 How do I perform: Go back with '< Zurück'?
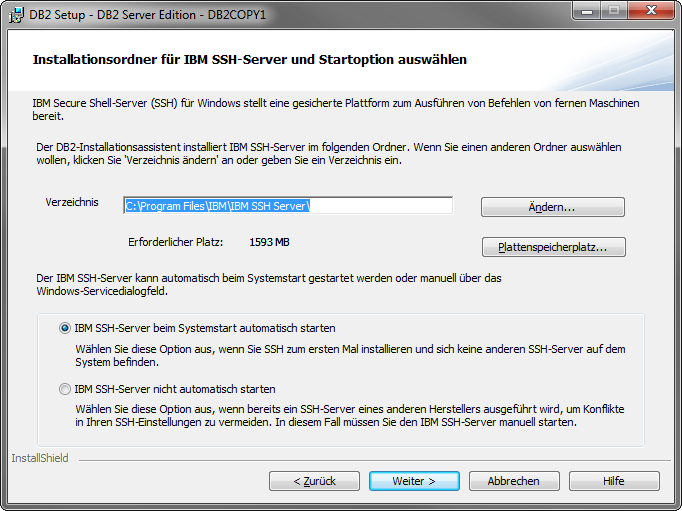(314, 481)
